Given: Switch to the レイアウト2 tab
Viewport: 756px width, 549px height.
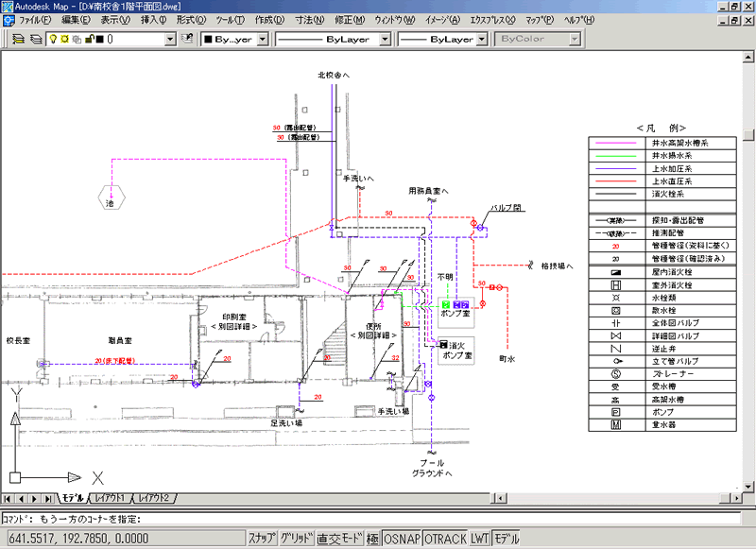Looking at the screenshot, I should coord(154,498).
